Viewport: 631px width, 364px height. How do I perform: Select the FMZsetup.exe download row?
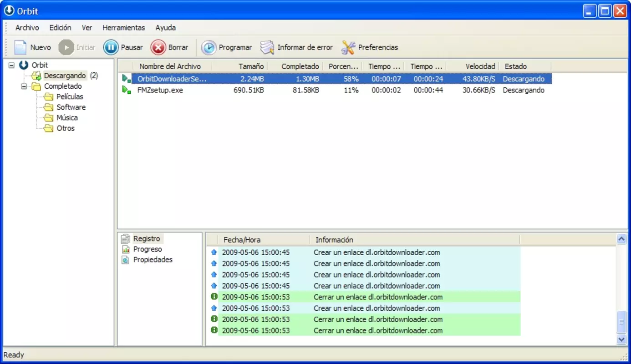coord(337,90)
